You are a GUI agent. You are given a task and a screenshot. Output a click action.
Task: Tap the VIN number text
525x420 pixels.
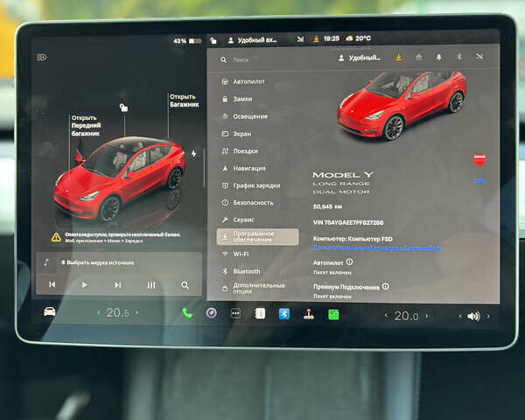tap(348, 222)
